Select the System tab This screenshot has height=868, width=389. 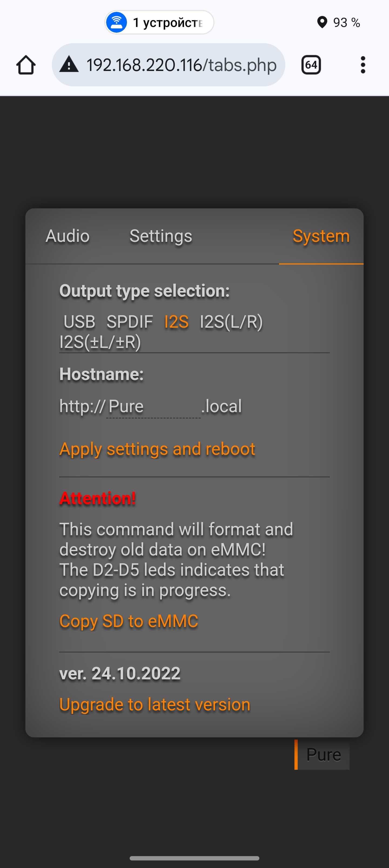pyautogui.click(x=321, y=236)
